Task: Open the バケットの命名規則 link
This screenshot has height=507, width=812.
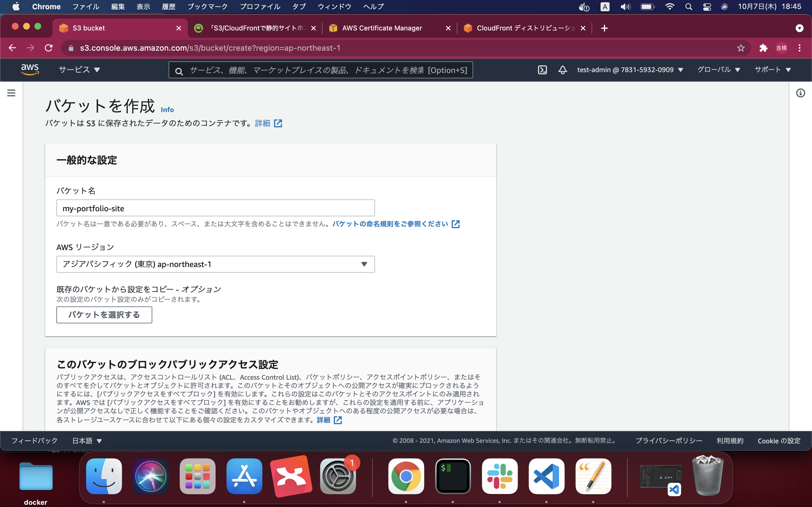Action: tap(389, 224)
